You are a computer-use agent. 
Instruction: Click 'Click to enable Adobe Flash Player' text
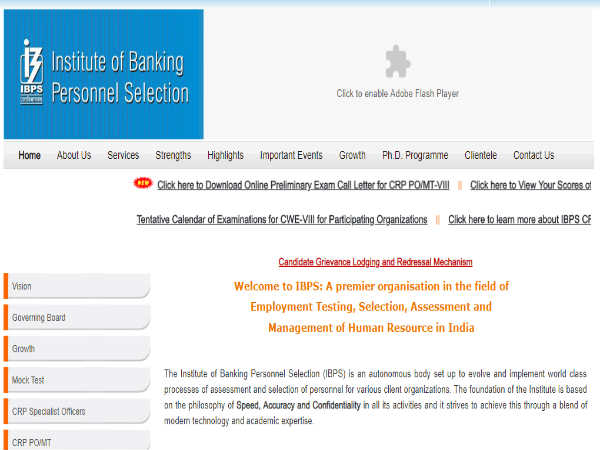pos(398,93)
